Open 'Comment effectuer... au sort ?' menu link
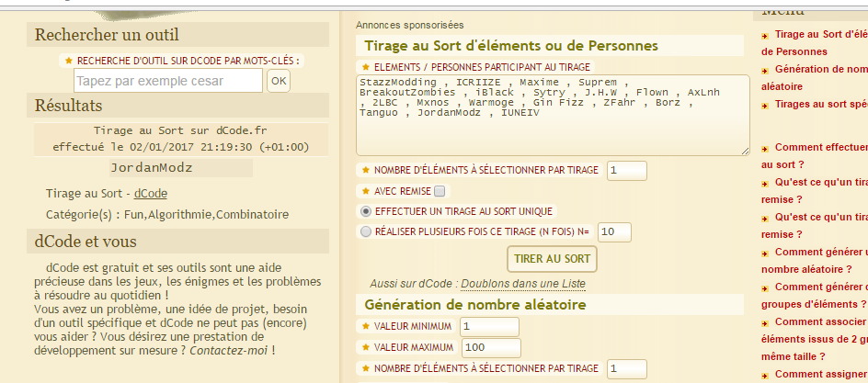Screen dimensions: 868x383 coord(815,156)
